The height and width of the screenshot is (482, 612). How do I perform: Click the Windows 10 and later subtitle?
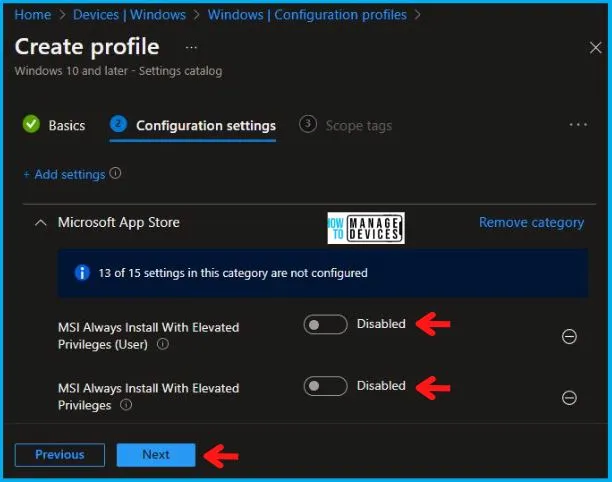(x=118, y=71)
